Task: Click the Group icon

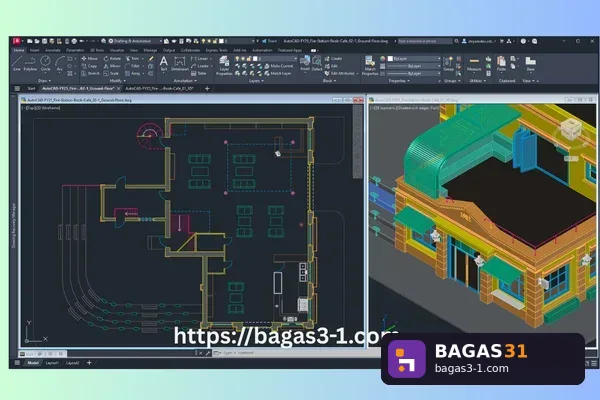Action: coord(448,64)
